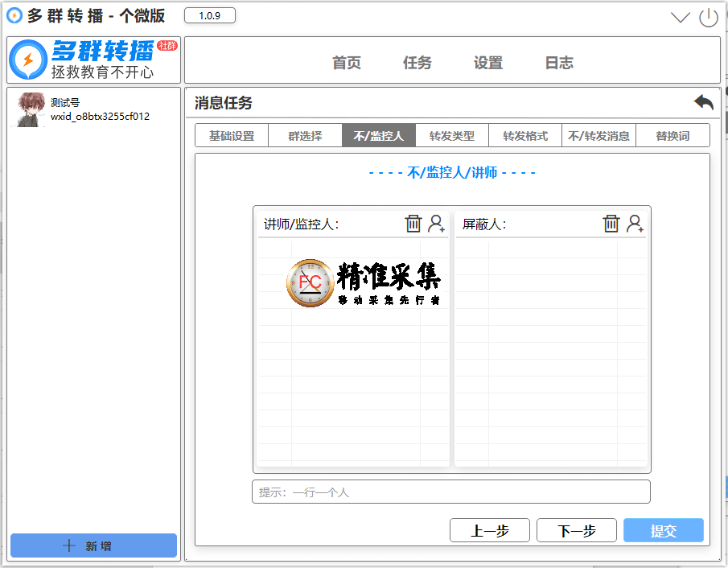
Task: Switch to the 转发类型 tab
Action: [452, 136]
